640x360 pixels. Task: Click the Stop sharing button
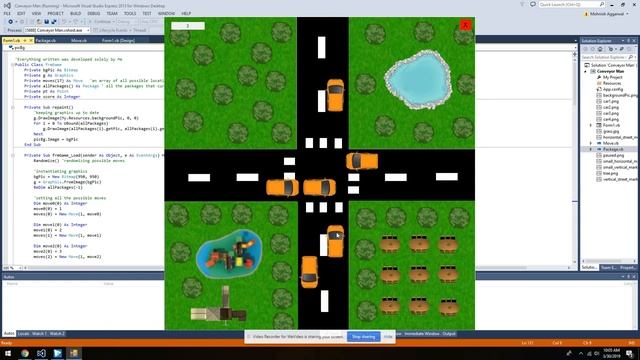[x=363, y=337]
